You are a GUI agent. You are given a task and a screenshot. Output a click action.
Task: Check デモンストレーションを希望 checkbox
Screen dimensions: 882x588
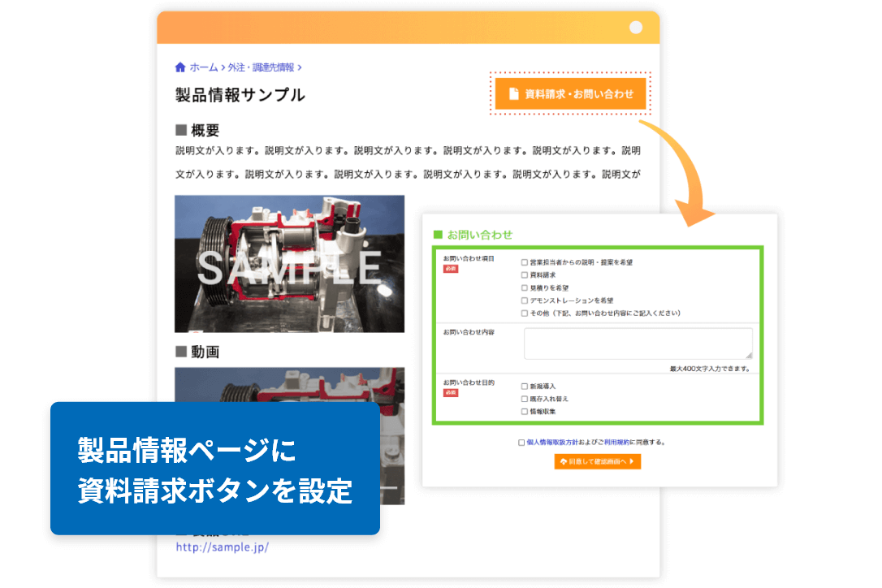525,300
